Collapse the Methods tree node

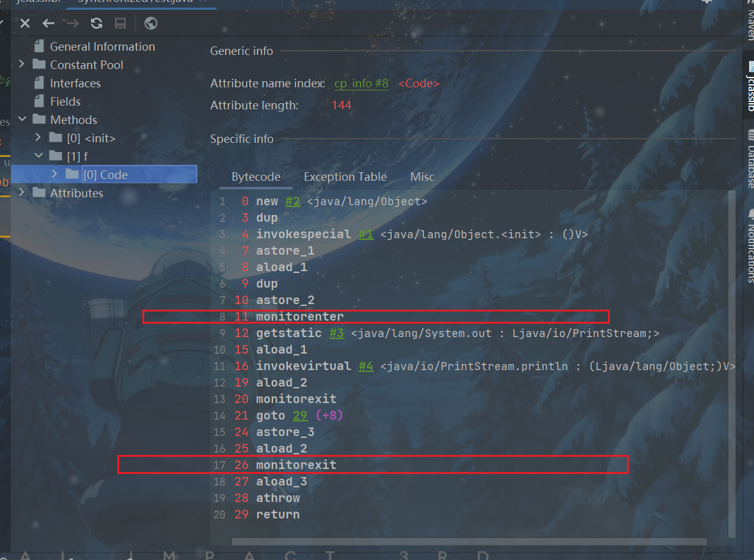(22, 119)
